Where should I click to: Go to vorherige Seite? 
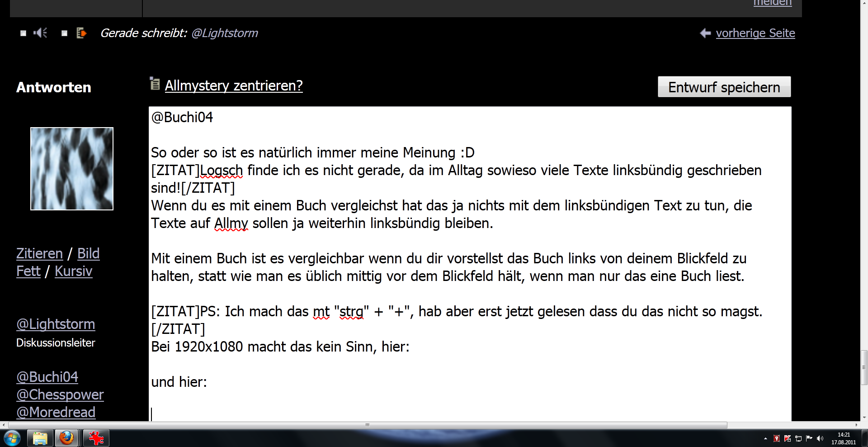pyautogui.click(x=755, y=33)
